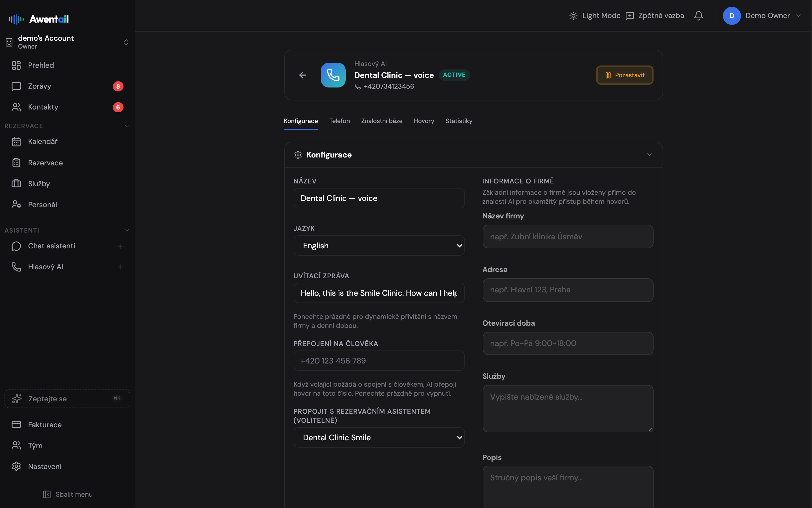Open Kontakty in the sidebar
Screen dimensions: 812x508
(x=67, y=107)
